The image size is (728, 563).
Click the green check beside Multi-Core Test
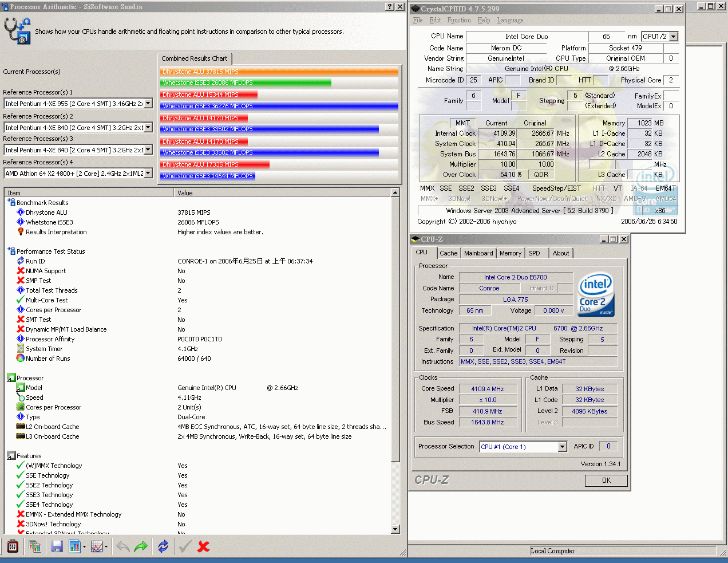(x=21, y=300)
